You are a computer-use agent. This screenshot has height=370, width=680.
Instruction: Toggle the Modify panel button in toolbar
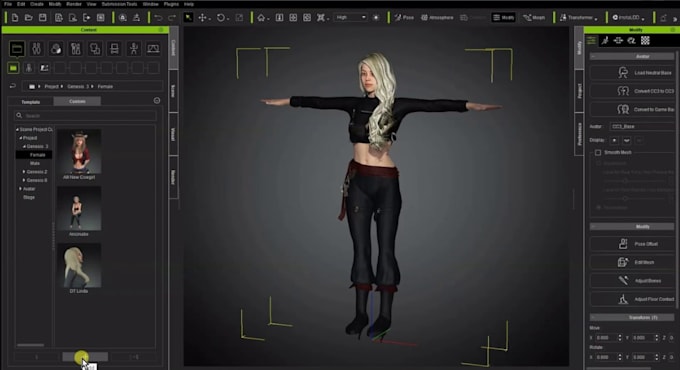[x=503, y=17]
